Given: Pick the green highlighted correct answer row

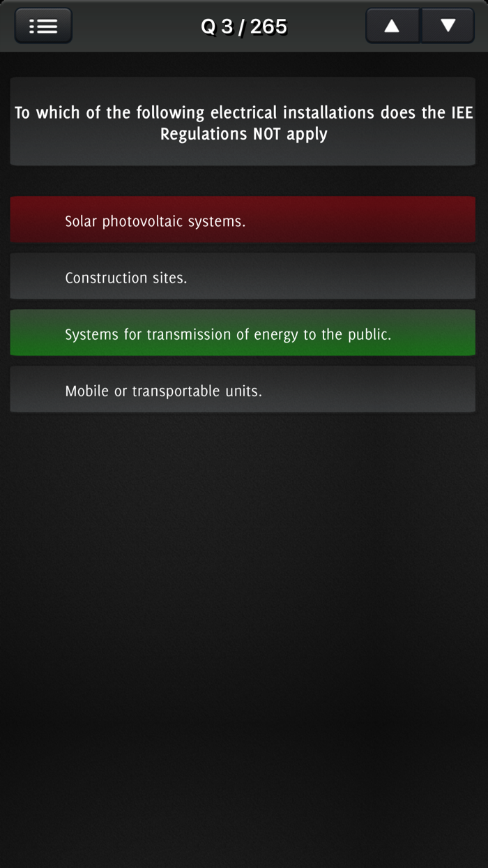Looking at the screenshot, I should (243, 333).
